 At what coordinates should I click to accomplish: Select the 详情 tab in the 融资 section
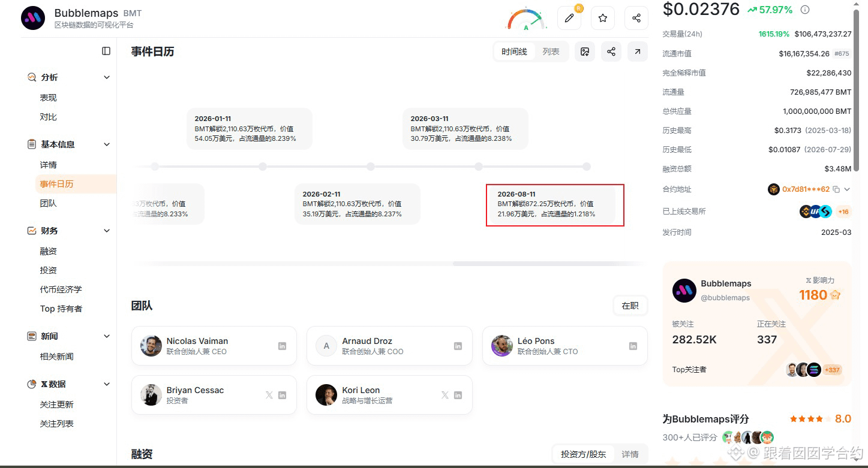tap(630, 454)
